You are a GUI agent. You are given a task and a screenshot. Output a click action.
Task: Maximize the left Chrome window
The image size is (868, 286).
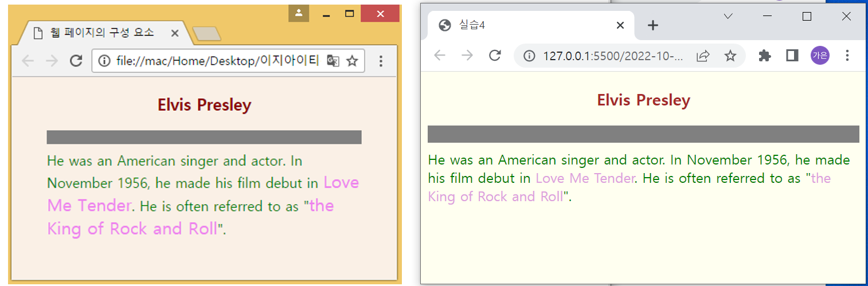coord(349,14)
